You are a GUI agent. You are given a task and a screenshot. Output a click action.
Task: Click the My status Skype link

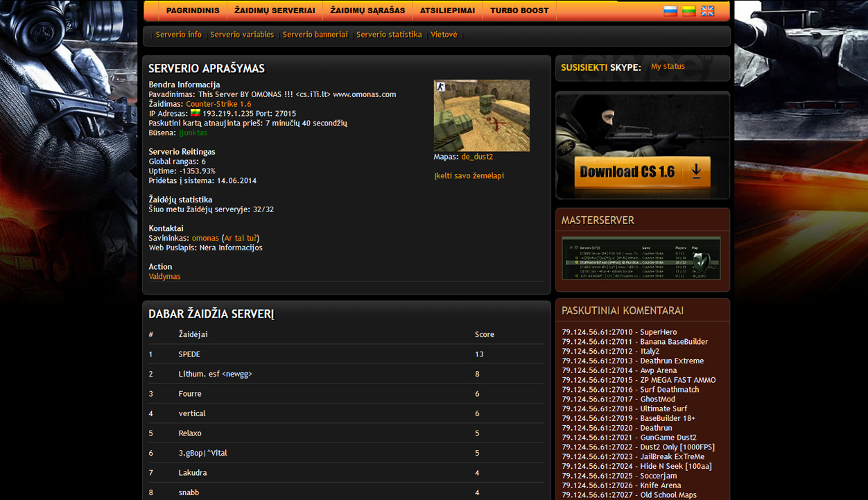coord(668,67)
